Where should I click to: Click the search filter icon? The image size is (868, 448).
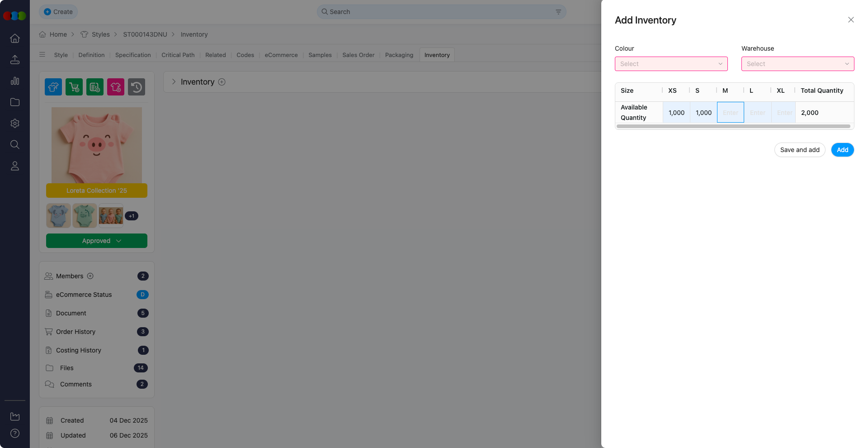pyautogui.click(x=558, y=12)
